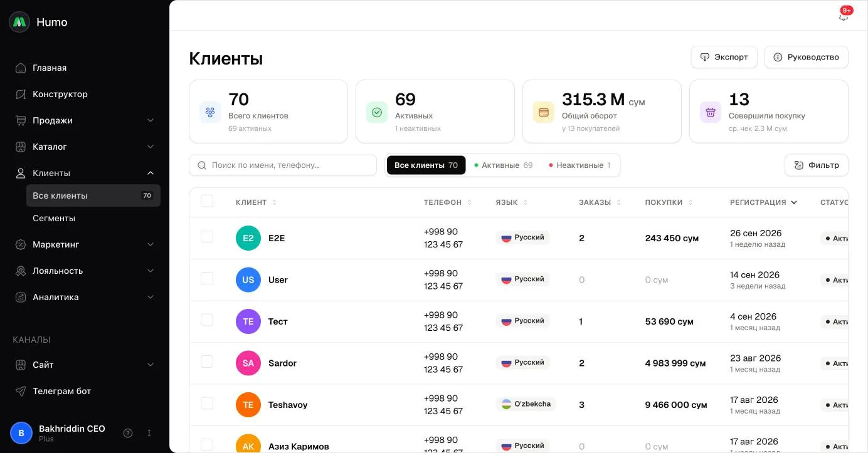Click the Экспорт button
The image size is (868, 453).
pyautogui.click(x=724, y=57)
